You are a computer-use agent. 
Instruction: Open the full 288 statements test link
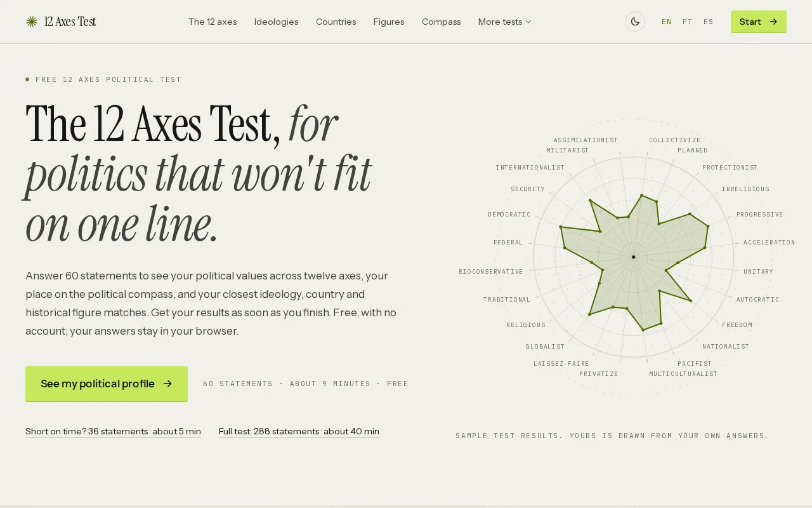point(299,431)
